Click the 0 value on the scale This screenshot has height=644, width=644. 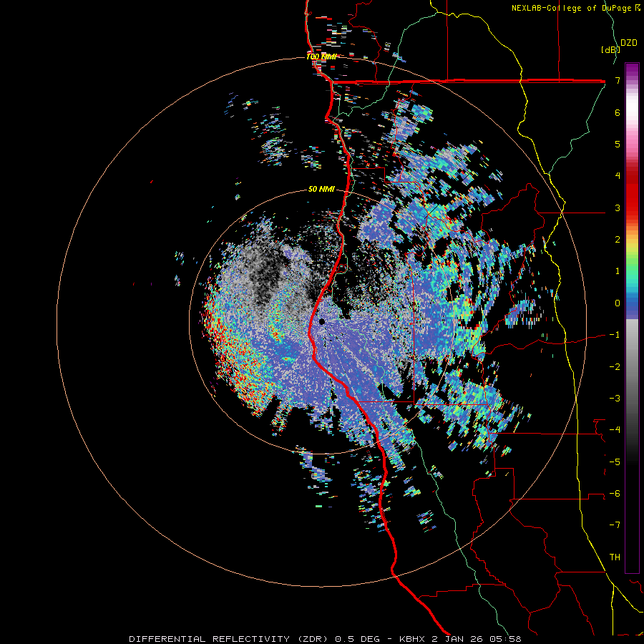618,303
